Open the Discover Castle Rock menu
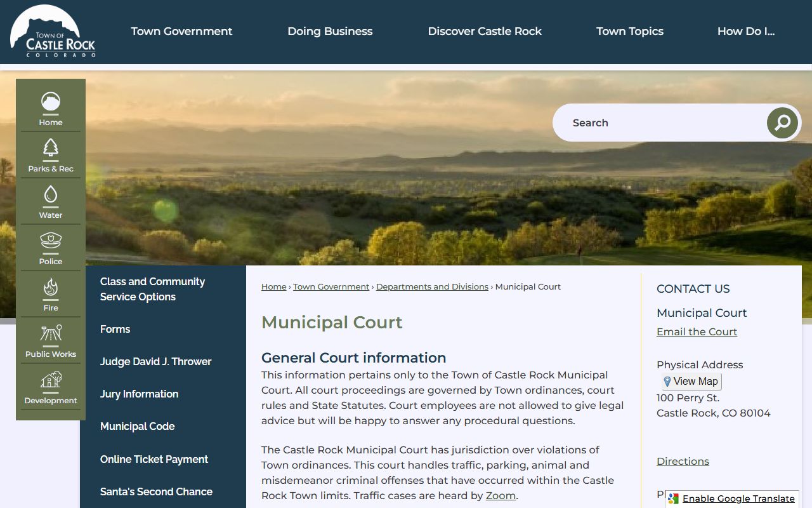The height and width of the screenshot is (508, 812). click(485, 31)
